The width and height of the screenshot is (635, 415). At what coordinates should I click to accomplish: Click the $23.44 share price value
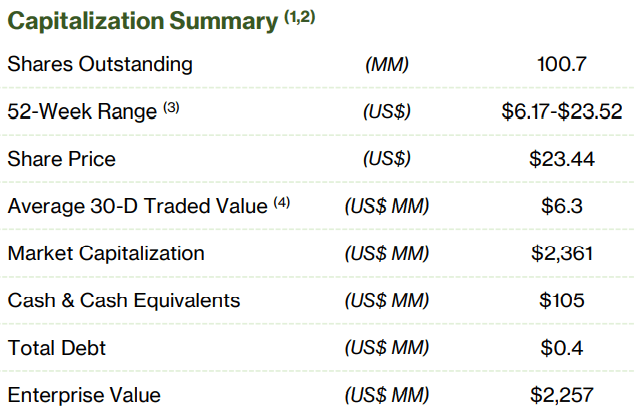click(x=561, y=159)
